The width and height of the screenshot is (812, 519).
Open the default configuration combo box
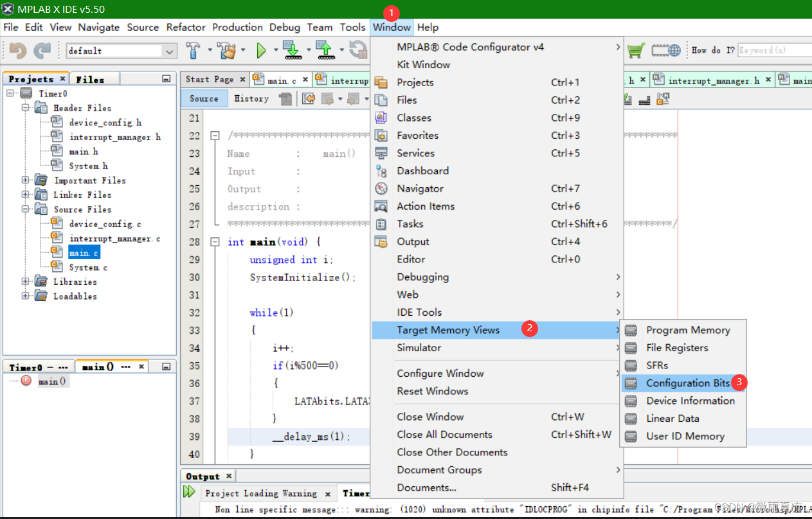[122, 51]
